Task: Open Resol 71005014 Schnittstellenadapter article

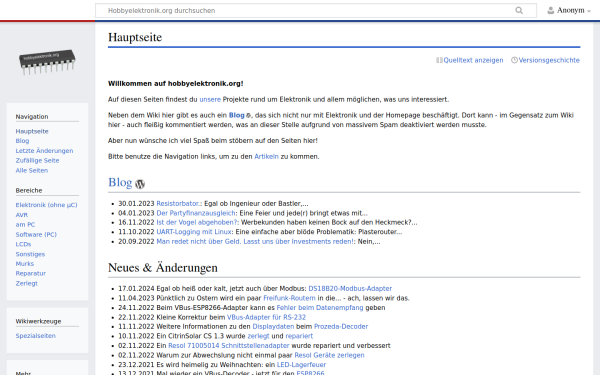Action: tap(229, 346)
